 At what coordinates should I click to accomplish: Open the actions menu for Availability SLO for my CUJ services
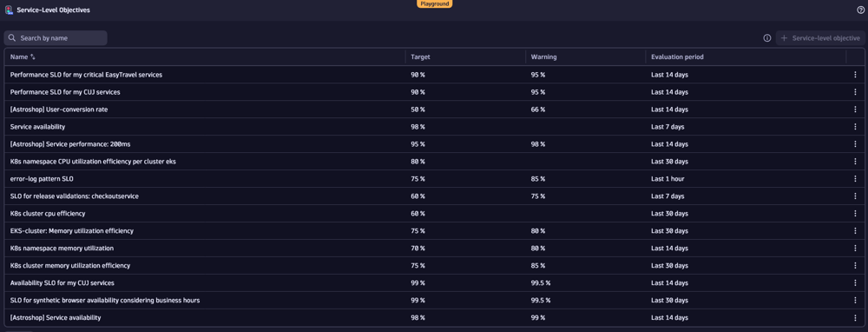point(855,283)
